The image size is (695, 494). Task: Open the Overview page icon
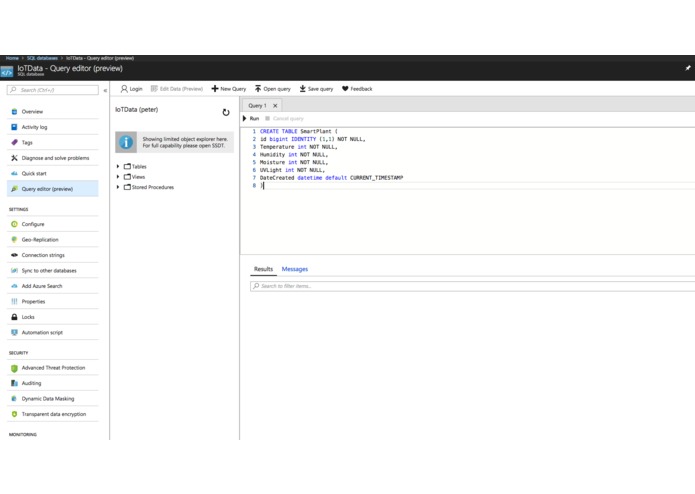click(14, 112)
